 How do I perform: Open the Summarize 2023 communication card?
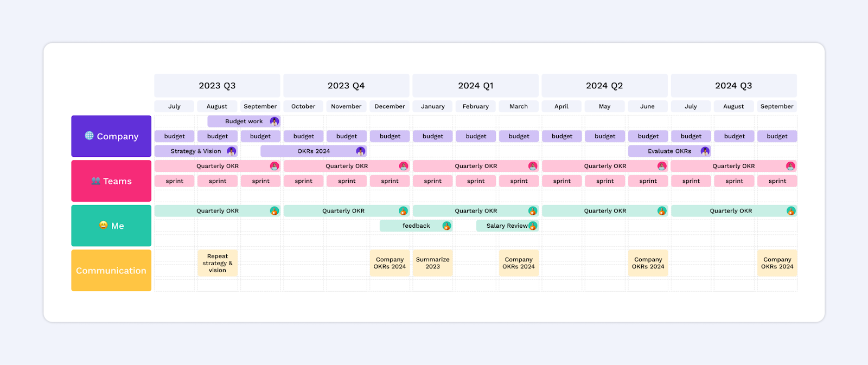coord(432,263)
